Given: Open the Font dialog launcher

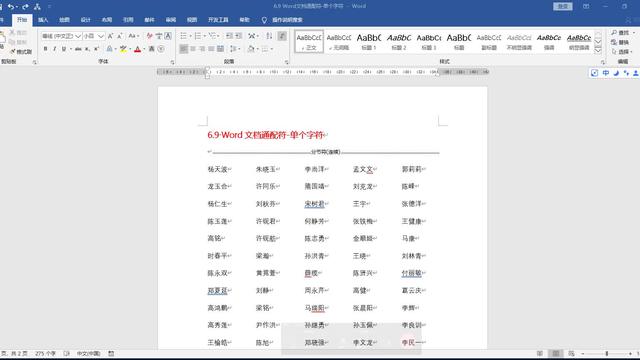Looking at the screenshot, I should click(172, 62).
